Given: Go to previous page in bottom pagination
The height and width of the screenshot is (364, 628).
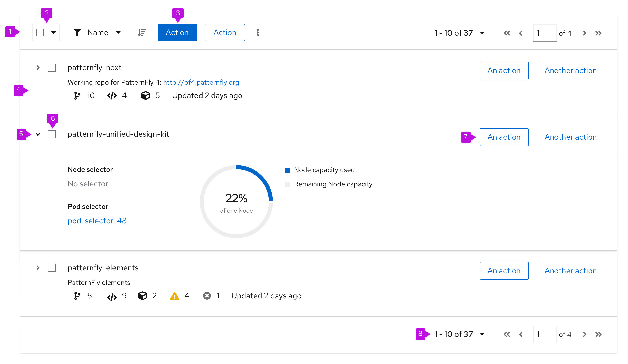Looking at the screenshot, I should tap(521, 334).
